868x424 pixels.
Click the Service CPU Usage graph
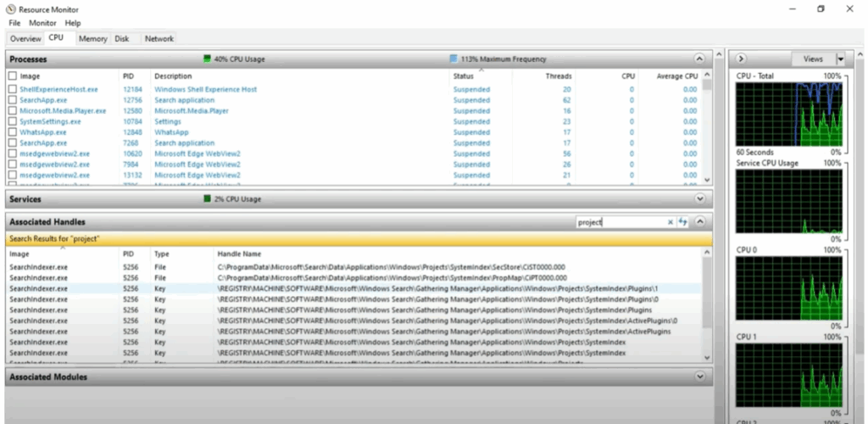point(789,202)
